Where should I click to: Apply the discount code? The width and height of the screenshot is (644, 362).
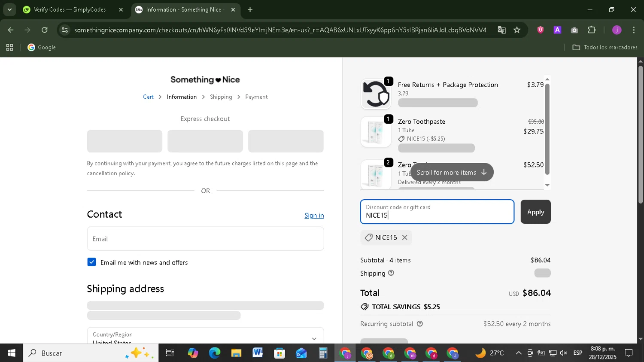pyautogui.click(x=535, y=212)
